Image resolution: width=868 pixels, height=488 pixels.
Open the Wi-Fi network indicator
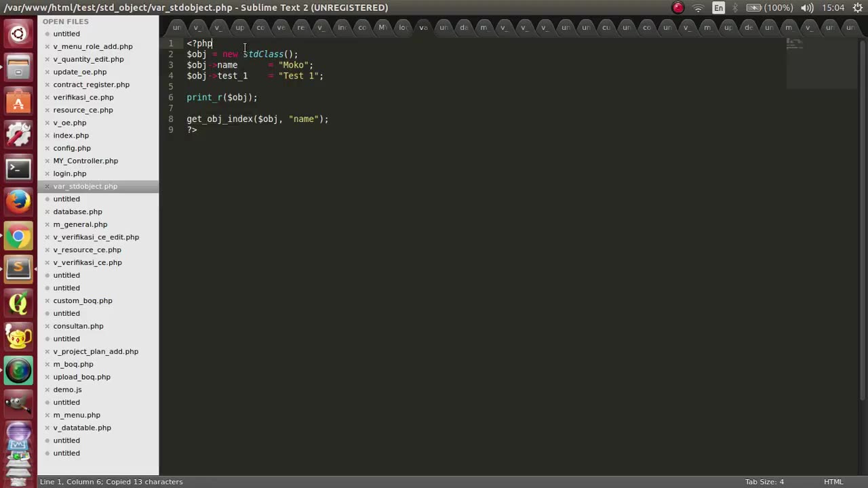[698, 7]
